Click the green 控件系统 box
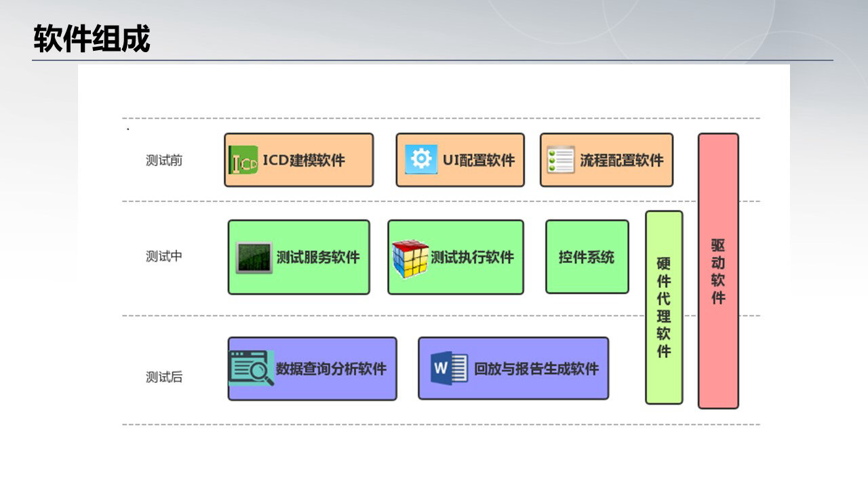Viewport: 868px width, 488px height. click(x=587, y=257)
